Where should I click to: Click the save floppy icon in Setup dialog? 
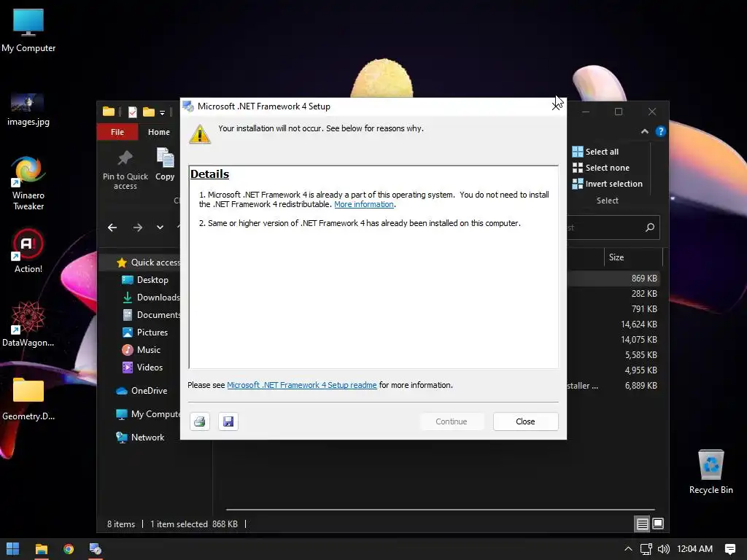(228, 421)
